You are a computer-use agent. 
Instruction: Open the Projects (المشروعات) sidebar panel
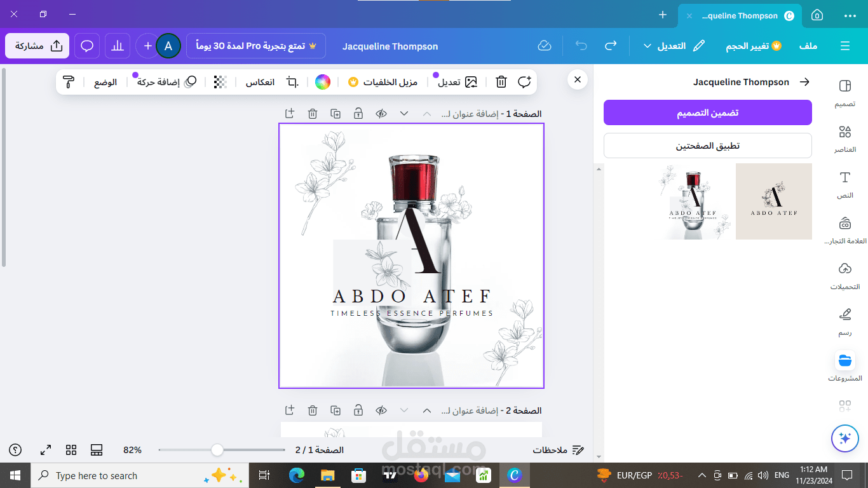pyautogui.click(x=844, y=367)
